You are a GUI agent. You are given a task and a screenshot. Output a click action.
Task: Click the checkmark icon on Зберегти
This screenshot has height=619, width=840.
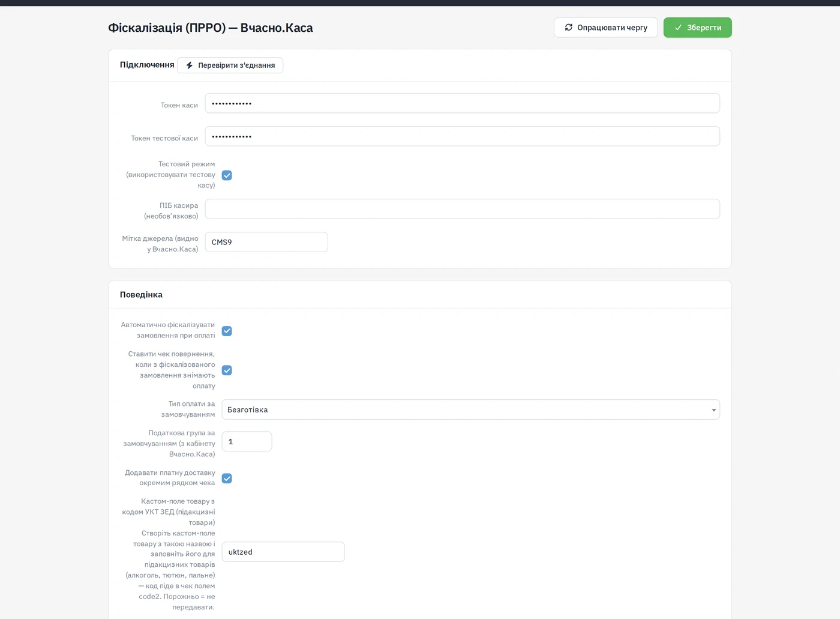tap(678, 28)
